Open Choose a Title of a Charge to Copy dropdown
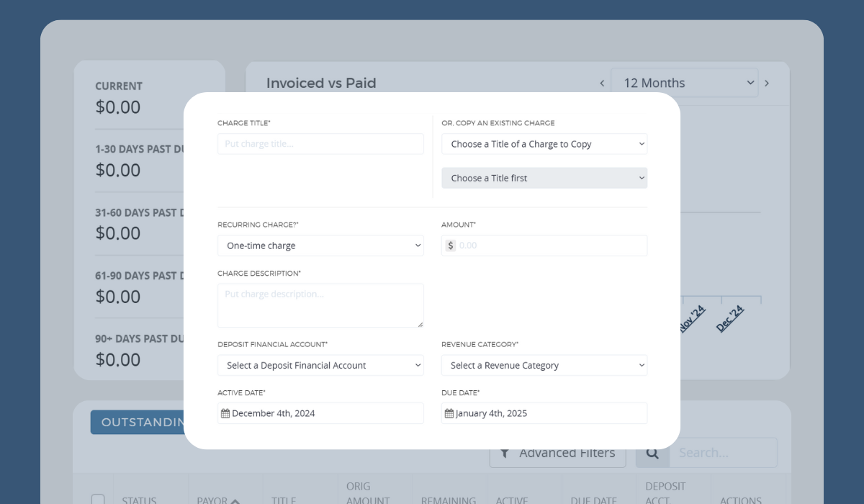 [x=544, y=144]
